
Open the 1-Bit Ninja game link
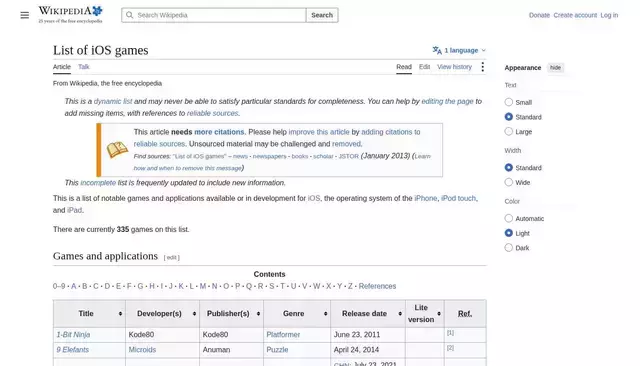tap(73, 335)
